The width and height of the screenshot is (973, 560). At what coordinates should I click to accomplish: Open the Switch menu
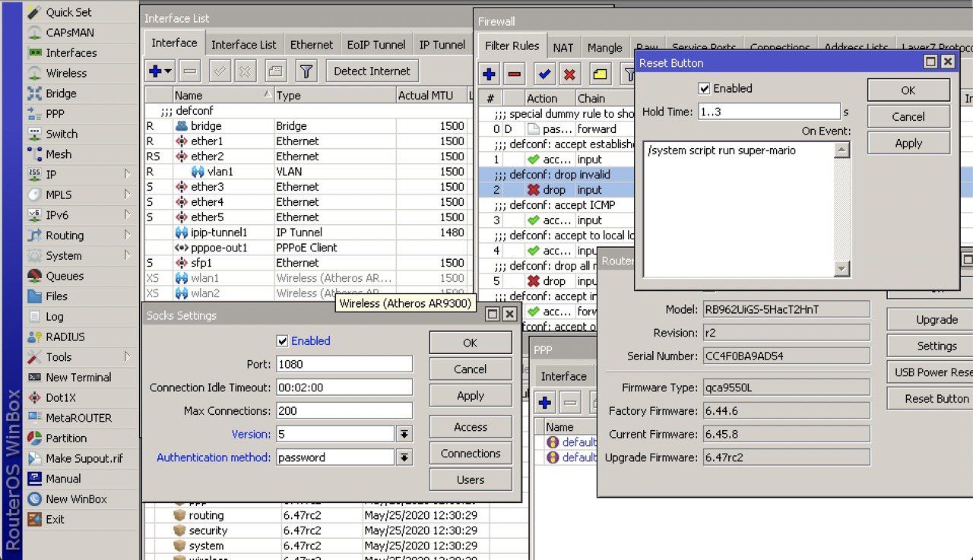(x=62, y=134)
